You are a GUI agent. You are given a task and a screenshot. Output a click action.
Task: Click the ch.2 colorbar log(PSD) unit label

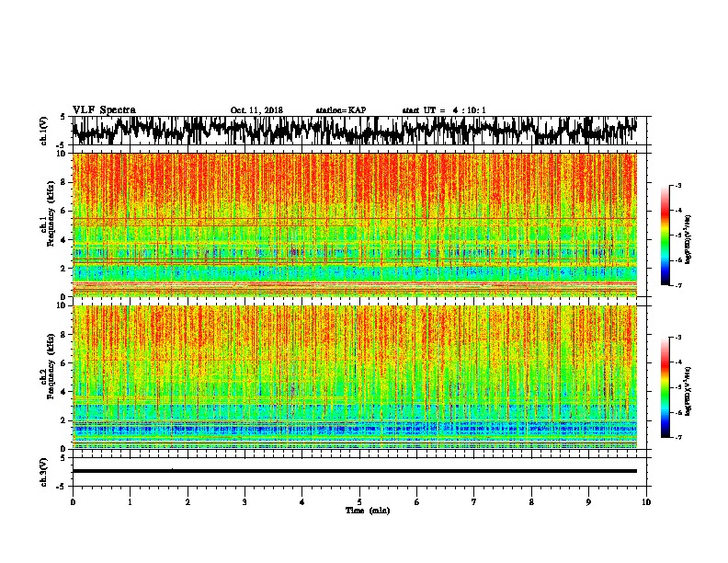coord(688,392)
